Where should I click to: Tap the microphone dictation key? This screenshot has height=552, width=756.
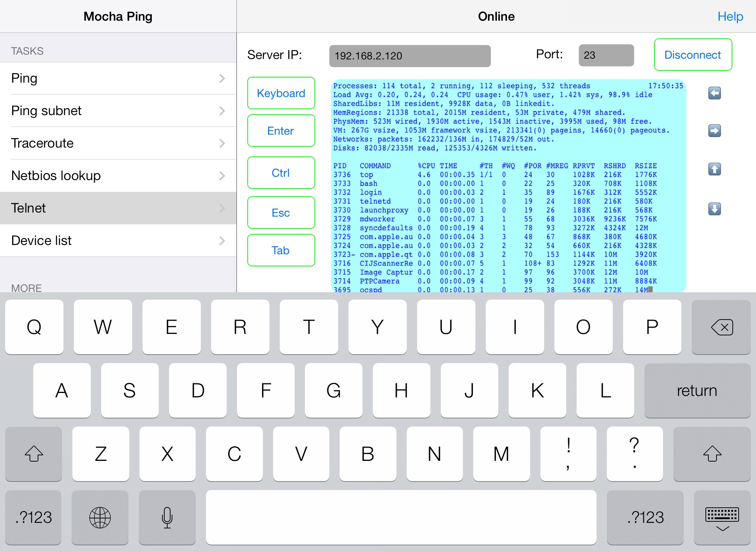pos(167,517)
